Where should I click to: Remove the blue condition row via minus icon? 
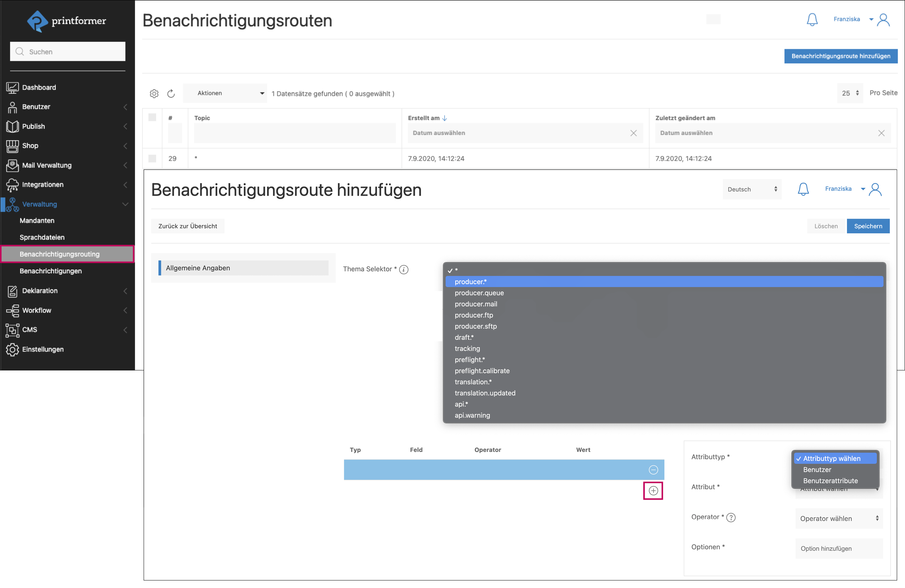(x=653, y=469)
